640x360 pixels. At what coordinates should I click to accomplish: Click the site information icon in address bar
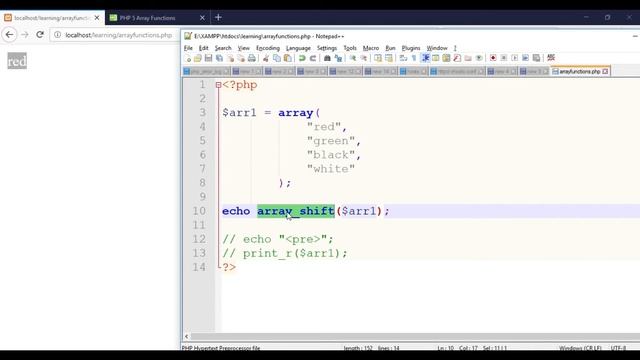[58, 35]
